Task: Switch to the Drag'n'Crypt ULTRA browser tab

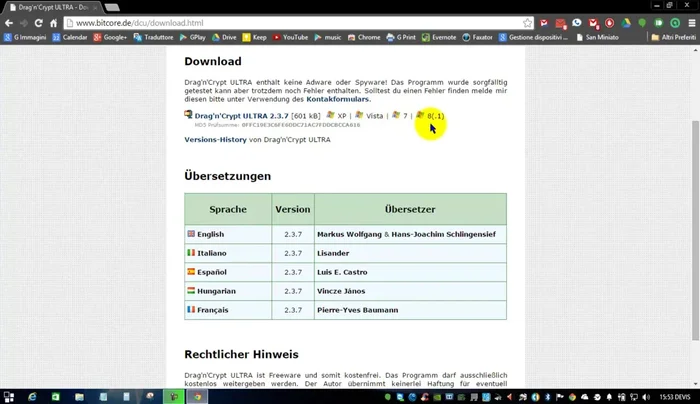Action: [x=51, y=8]
